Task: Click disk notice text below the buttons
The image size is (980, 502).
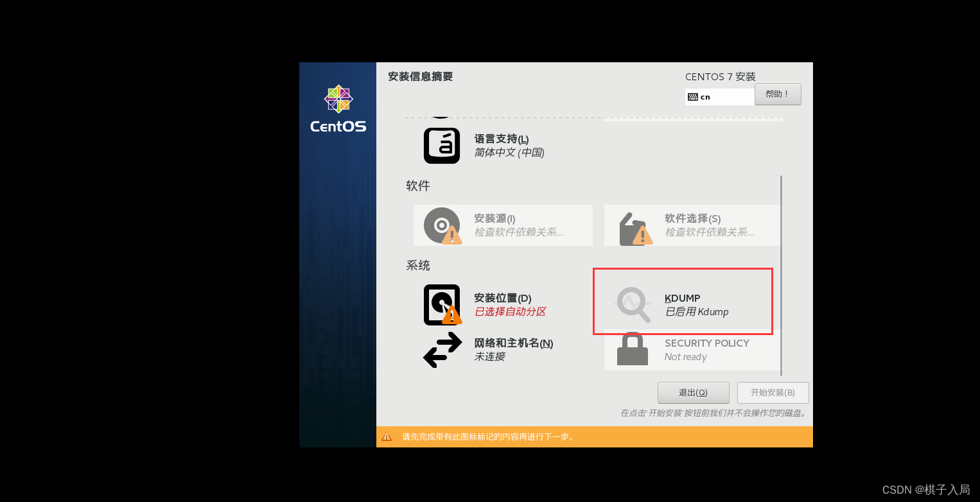Action: click(x=713, y=413)
